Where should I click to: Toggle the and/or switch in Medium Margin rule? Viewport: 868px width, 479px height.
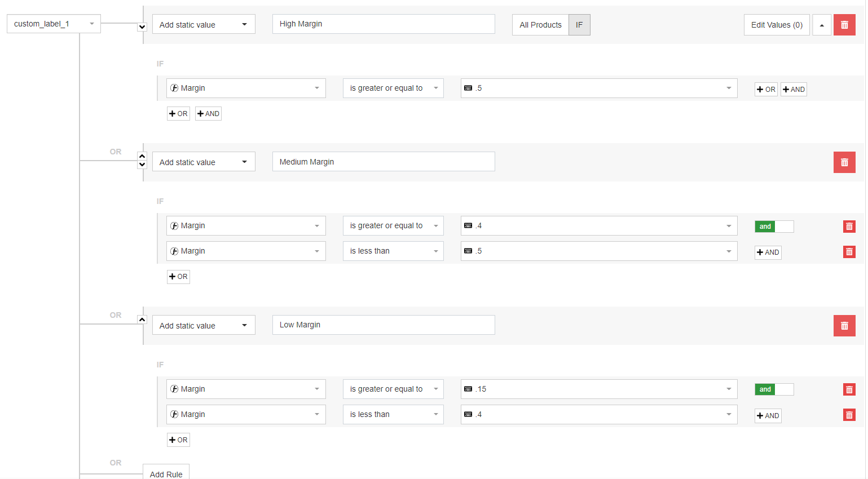click(x=774, y=227)
